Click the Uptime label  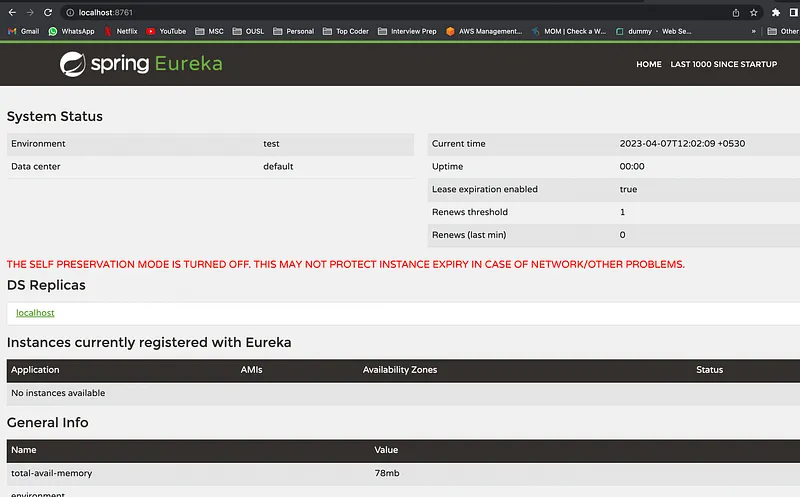[447, 166]
